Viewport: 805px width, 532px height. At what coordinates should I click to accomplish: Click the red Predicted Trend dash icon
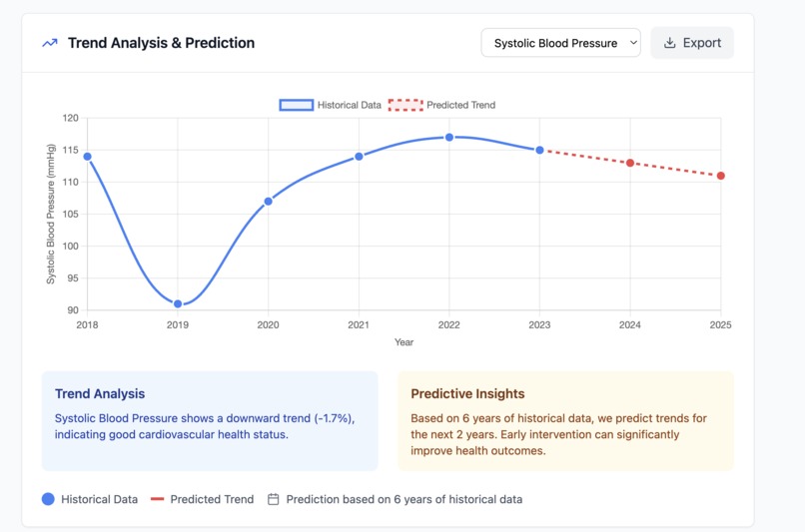click(x=157, y=499)
